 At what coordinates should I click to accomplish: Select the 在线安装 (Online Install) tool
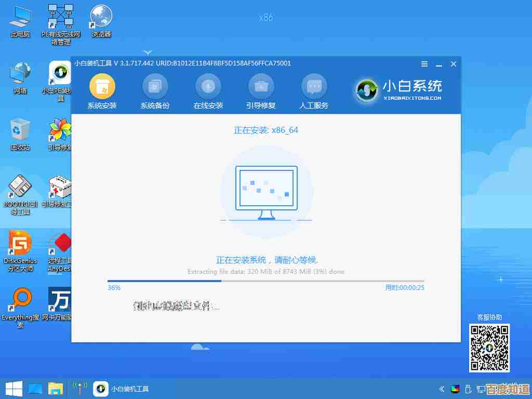click(x=208, y=91)
